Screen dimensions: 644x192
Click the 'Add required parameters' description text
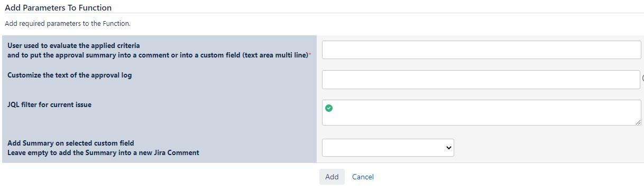[67, 24]
